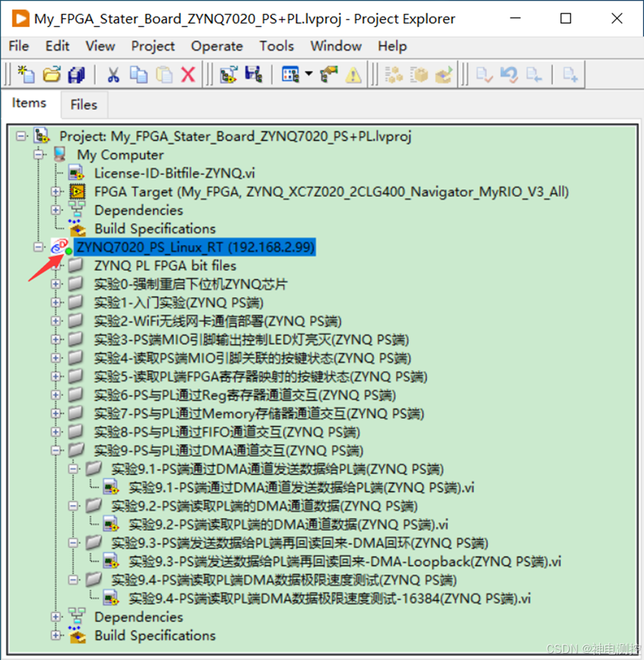
Task: Switch to the Items tab
Action: pyautogui.click(x=29, y=103)
